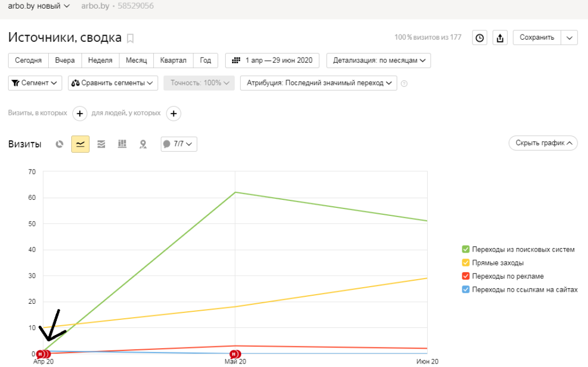This screenshot has height=367, width=588.
Task: Click the export upload icon
Action: point(500,38)
